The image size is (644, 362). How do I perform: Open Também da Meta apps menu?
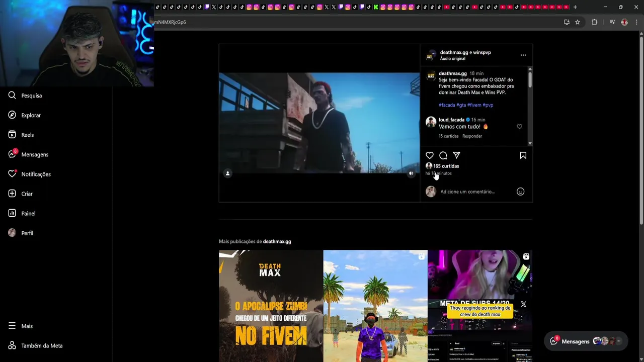pyautogui.click(x=36, y=345)
